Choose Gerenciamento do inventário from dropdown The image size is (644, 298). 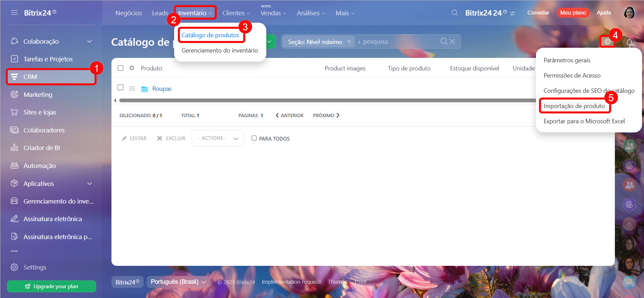pyautogui.click(x=220, y=50)
